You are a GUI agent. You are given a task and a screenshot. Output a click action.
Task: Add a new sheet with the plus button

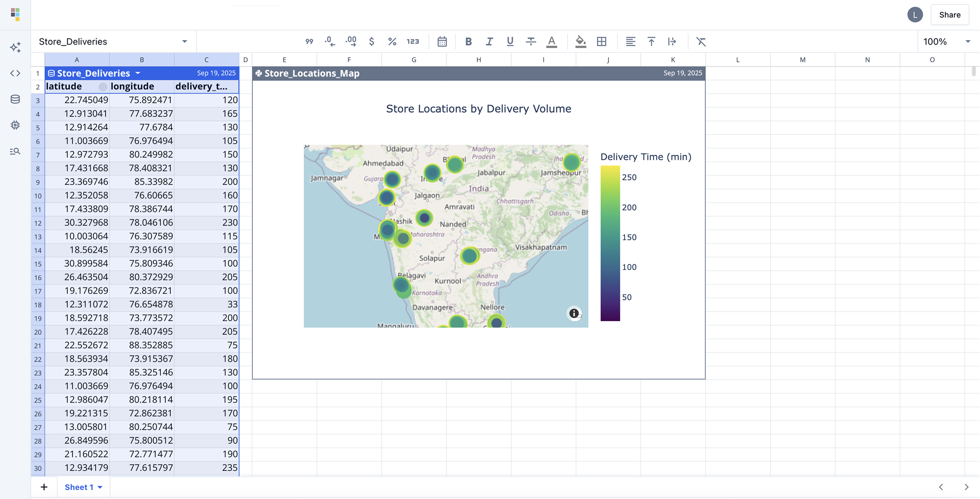pos(44,487)
